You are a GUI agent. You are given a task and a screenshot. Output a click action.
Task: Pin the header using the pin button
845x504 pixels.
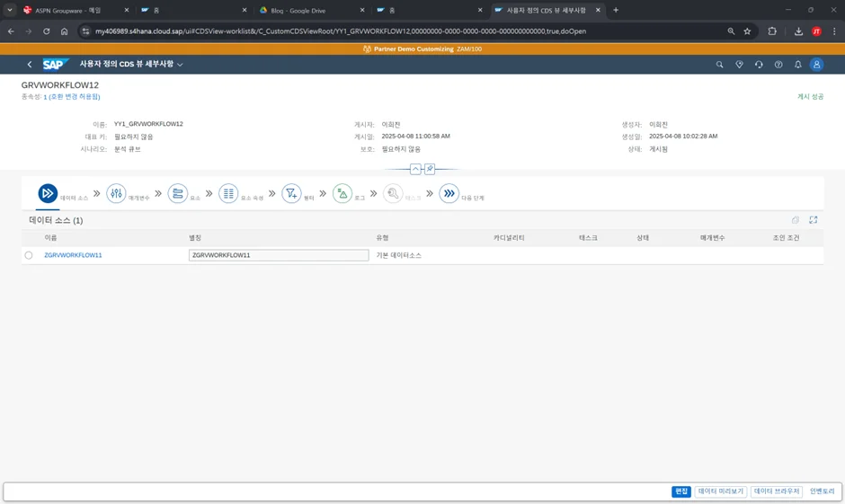point(430,169)
